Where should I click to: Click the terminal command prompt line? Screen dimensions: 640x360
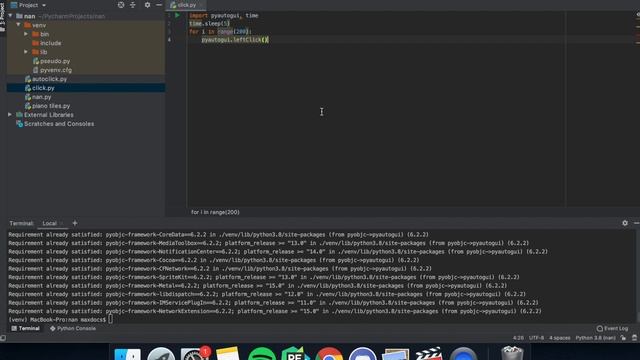coord(61,320)
